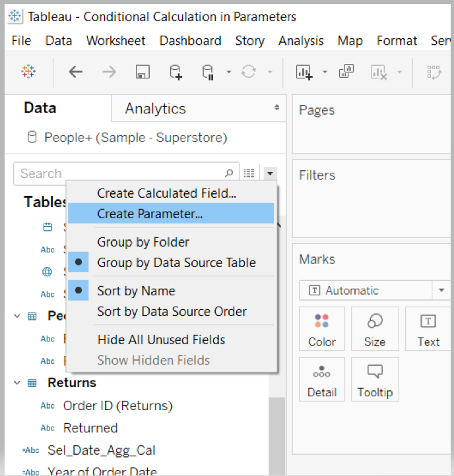Image resolution: width=454 pixels, height=476 pixels.
Task: Click the Clear Sheet icon
Action: pos(379,73)
